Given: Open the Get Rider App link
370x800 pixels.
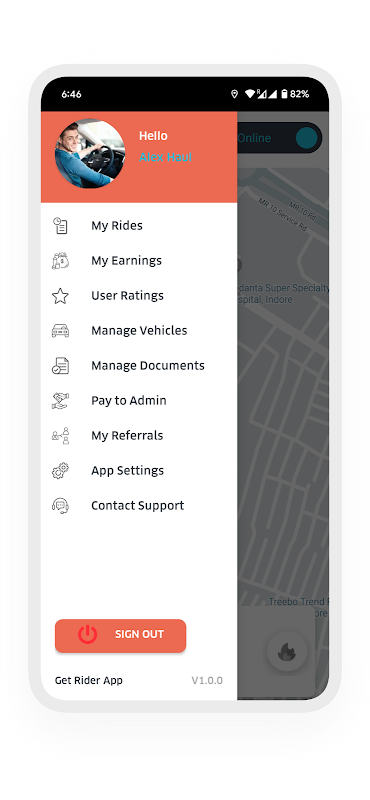Looking at the screenshot, I should point(89,680).
